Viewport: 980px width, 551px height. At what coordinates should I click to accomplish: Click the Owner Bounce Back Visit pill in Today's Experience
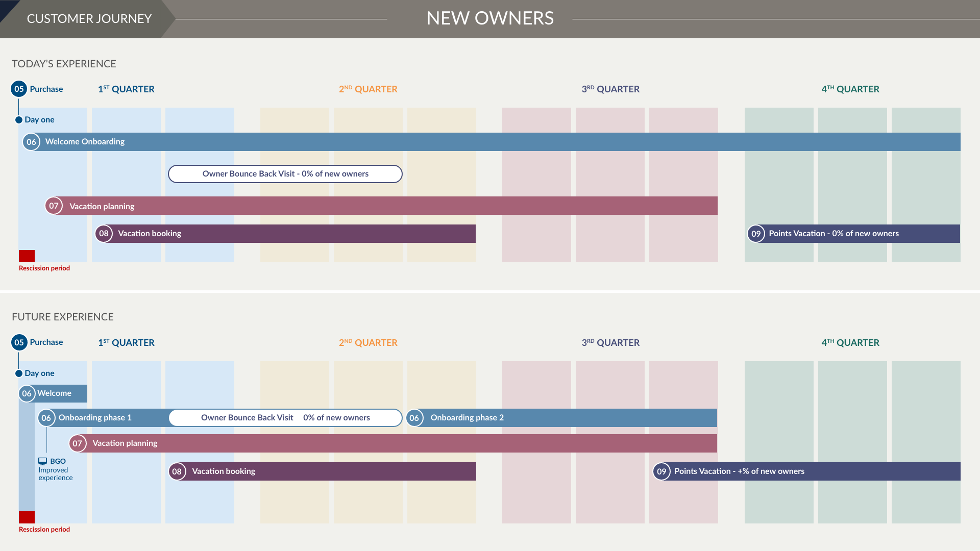point(285,173)
